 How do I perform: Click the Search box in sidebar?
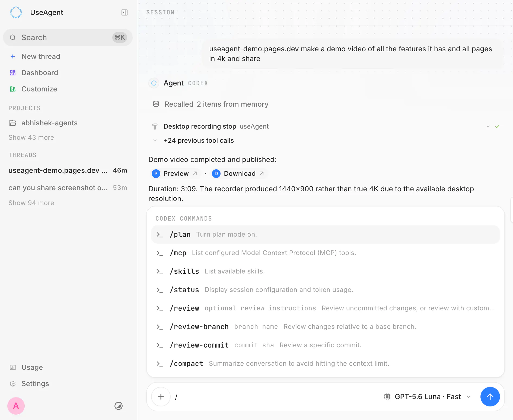click(68, 37)
